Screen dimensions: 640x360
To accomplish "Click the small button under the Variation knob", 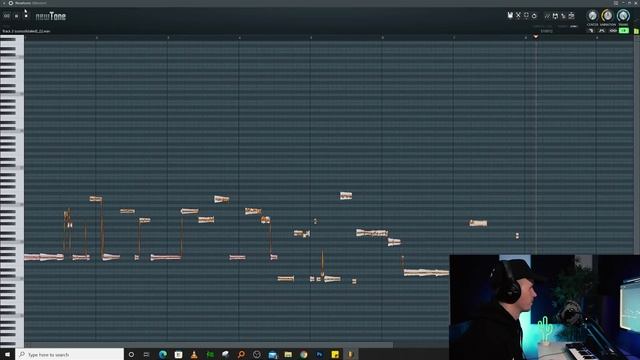I will coord(602,31).
